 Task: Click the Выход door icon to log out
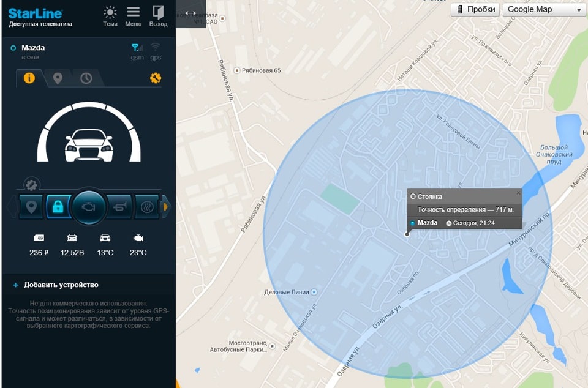(x=158, y=13)
